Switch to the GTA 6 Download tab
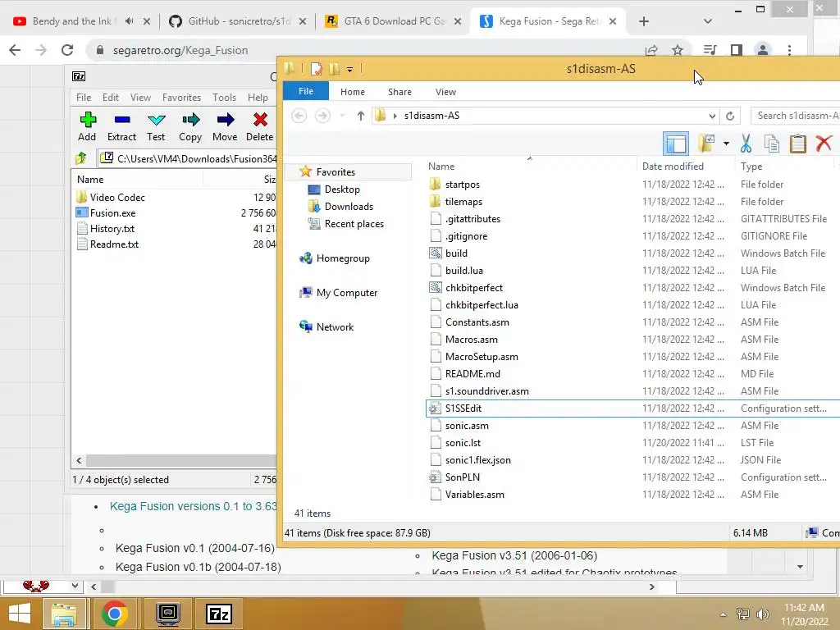The width and height of the screenshot is (840, 630). 395,21
